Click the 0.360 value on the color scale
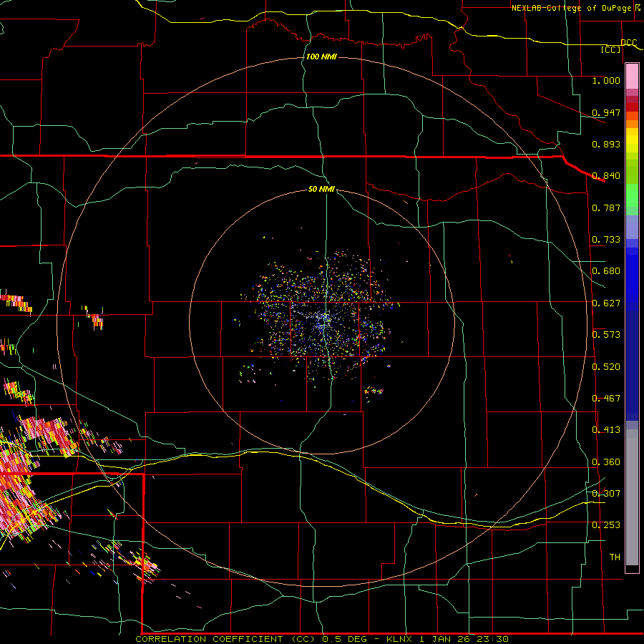Viewport: 644px width, 644px height. (606, 462)
